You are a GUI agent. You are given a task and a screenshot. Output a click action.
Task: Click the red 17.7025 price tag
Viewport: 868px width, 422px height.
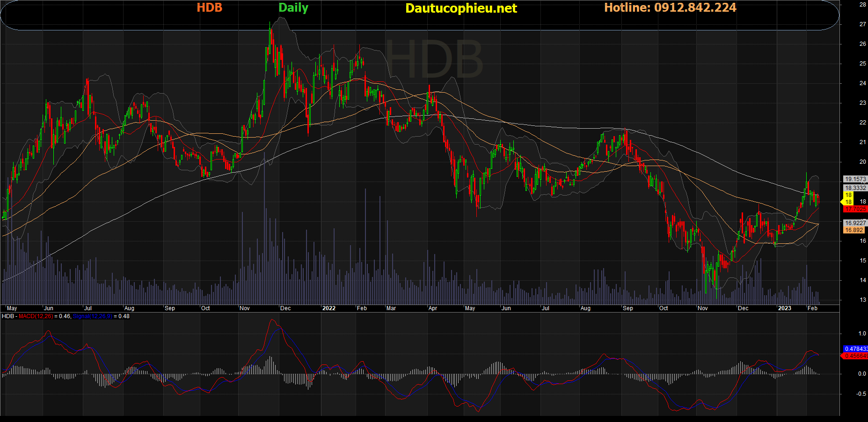point(855,209)
